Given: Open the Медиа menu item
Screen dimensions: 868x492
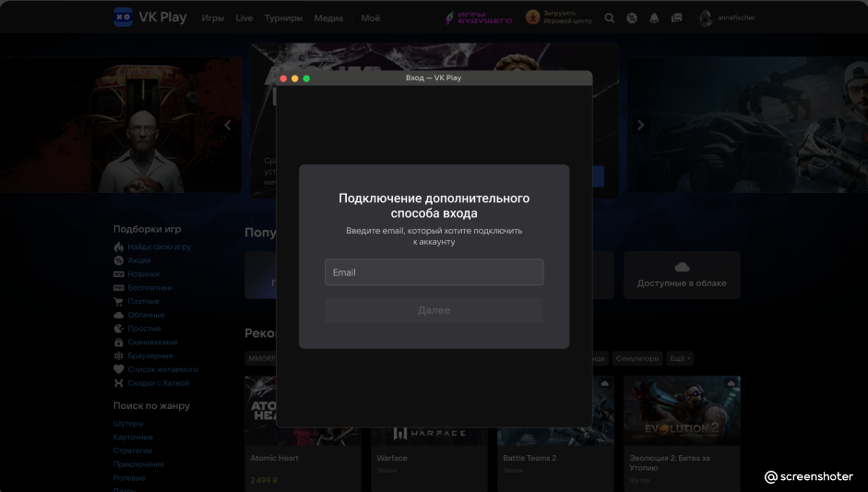Looking at the screenshot, I should 328,18.
